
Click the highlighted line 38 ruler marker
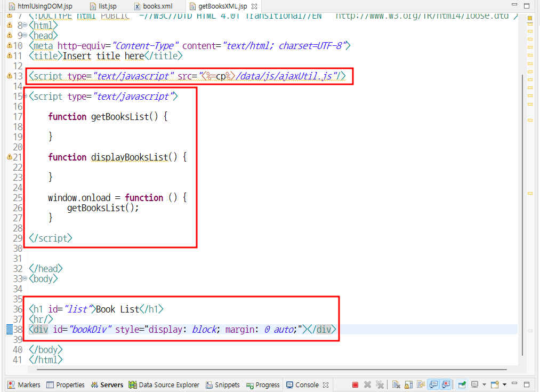(x=10, y=329)
